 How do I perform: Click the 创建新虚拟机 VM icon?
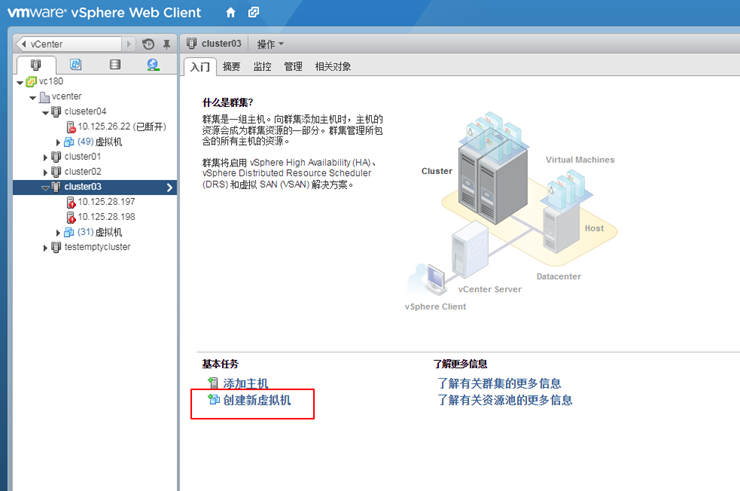[214, 400]
